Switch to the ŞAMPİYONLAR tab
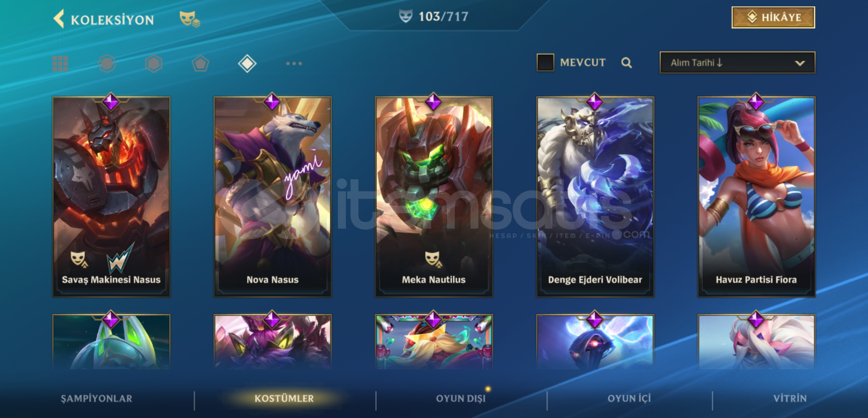The image size is (868, 418). pos(96,398)
